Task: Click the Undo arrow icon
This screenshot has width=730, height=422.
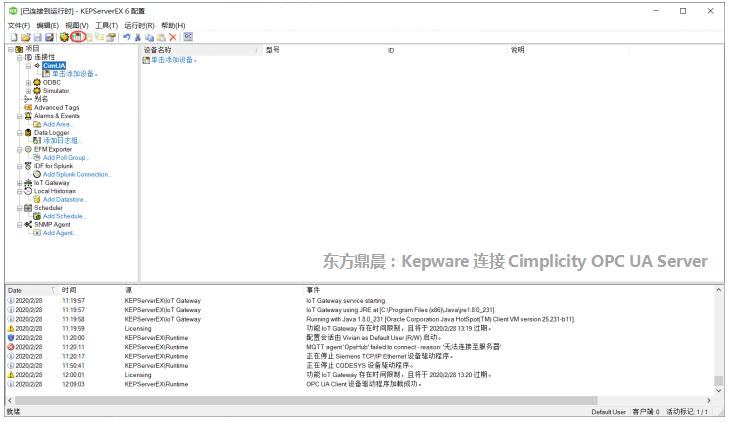Action: (127, 37)
